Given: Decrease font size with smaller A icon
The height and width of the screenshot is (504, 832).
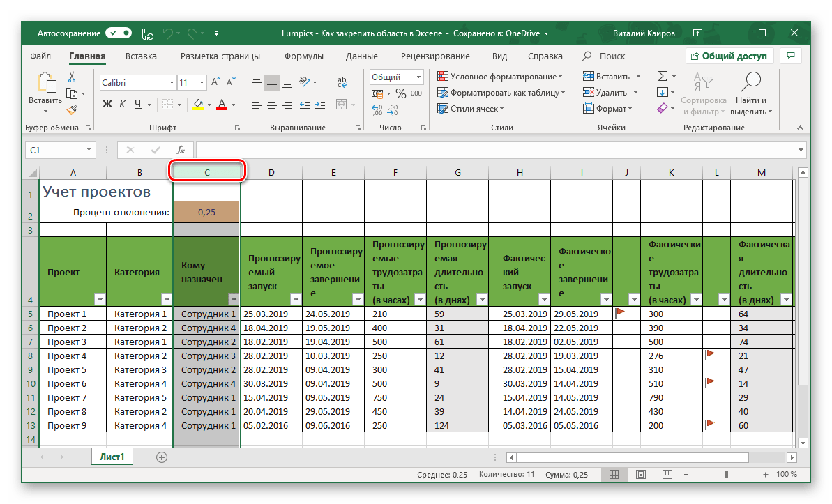Looking at the screenshot, I should (231, 82).
